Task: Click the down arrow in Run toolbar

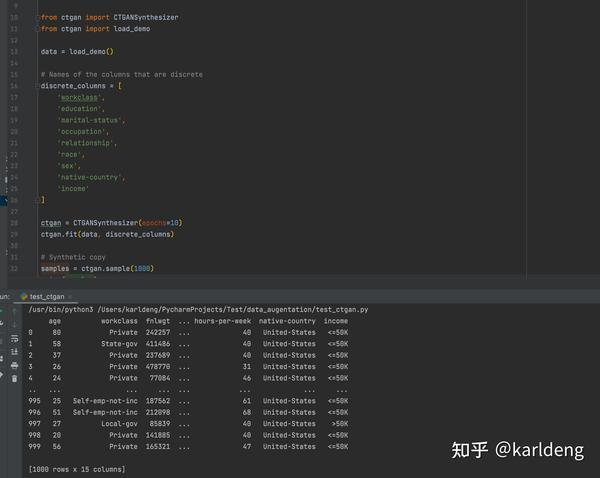Action: tap(15, 325)
